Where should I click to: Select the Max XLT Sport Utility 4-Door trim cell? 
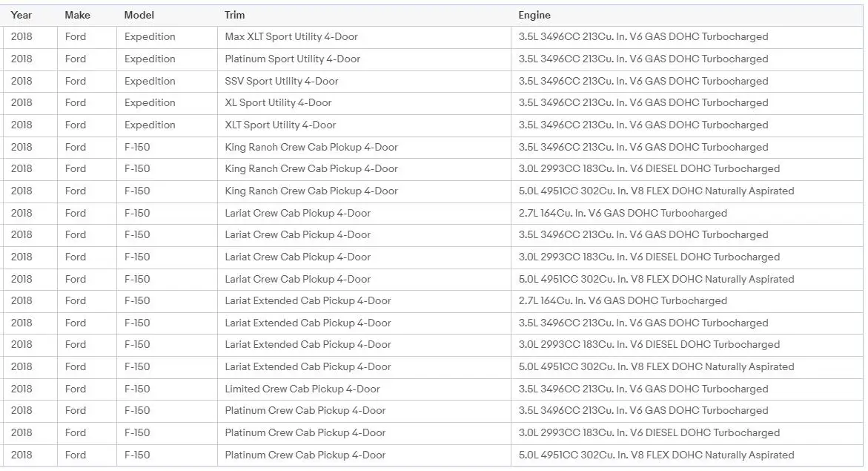point(291,37)
